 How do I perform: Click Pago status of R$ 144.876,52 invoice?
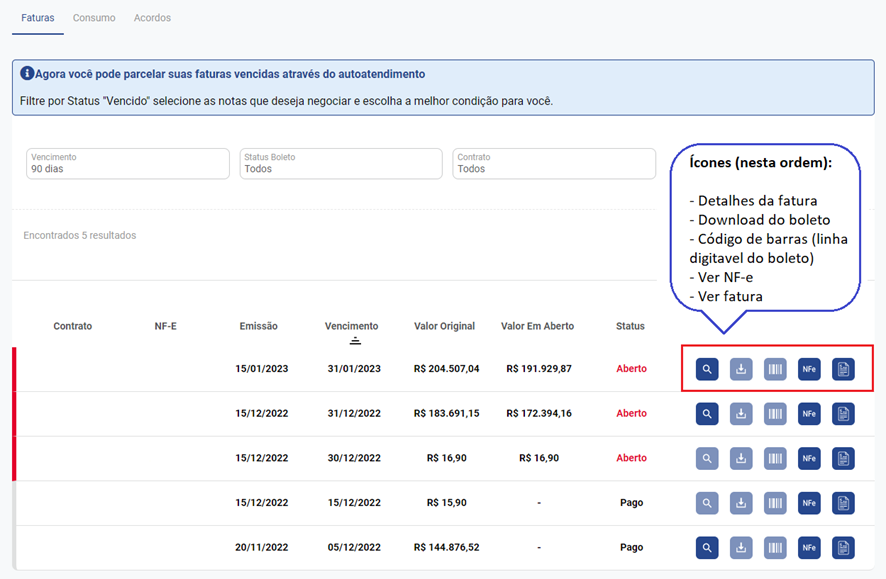pyautogui.click(x=631, y=547)
